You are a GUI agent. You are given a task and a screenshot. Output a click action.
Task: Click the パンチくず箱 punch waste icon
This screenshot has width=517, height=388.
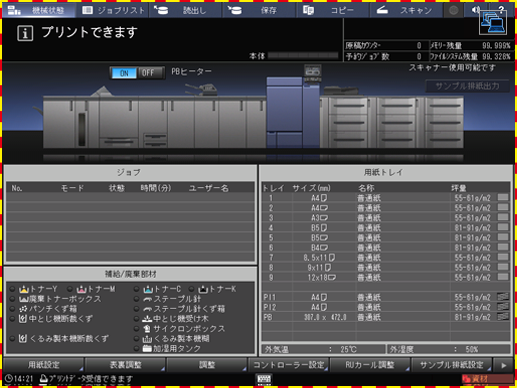tap(23, 309)
